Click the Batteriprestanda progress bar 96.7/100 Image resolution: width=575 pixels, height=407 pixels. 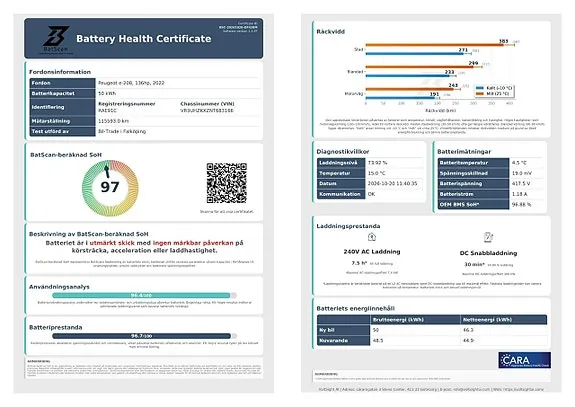[x=144, y=336]
